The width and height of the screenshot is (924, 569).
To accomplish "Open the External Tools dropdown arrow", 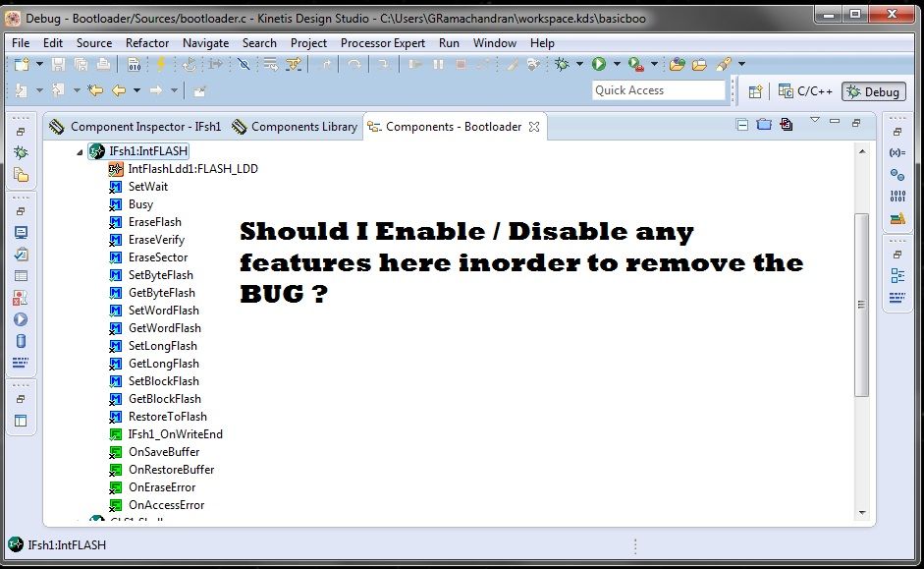I will pyautogui.click(x=654, y=64).
